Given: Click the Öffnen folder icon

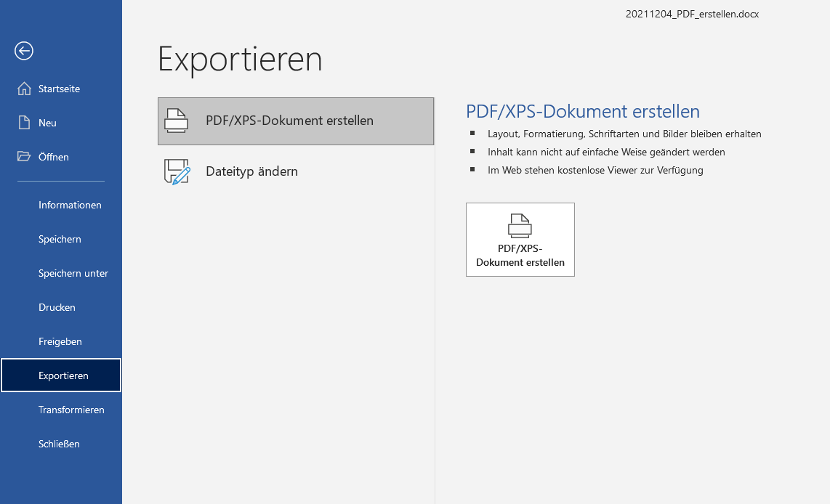Looking at the screenshot, I should click(x=24, y=157).
